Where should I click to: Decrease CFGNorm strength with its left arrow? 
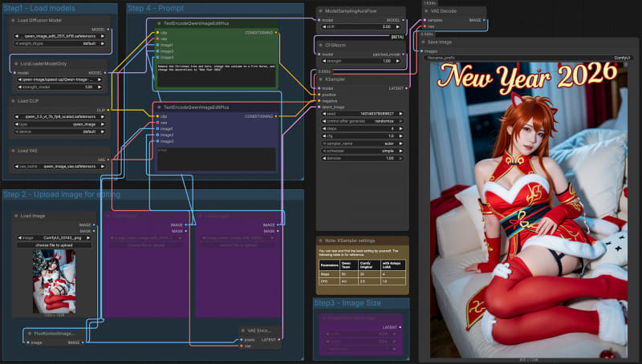324,61
